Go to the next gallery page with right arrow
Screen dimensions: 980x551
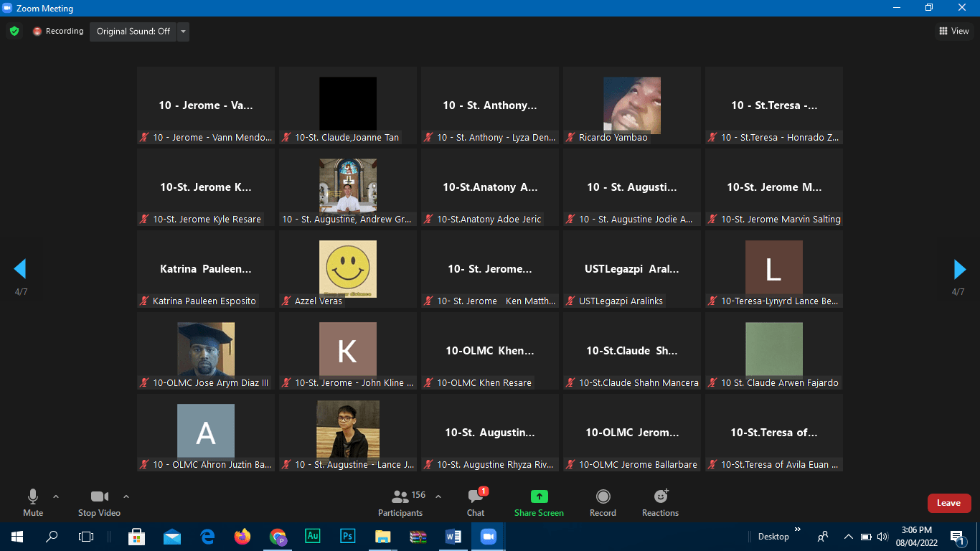pos(960,269)
